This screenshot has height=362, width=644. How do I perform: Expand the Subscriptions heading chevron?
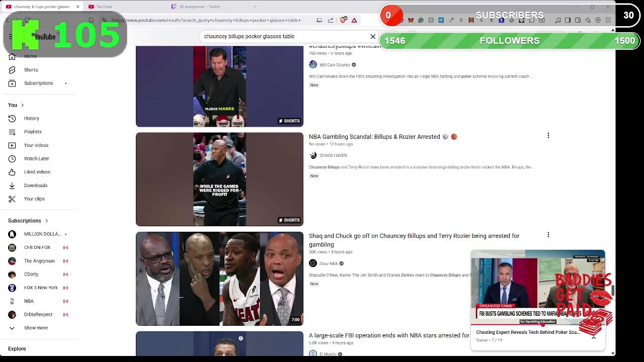(46, 221)
